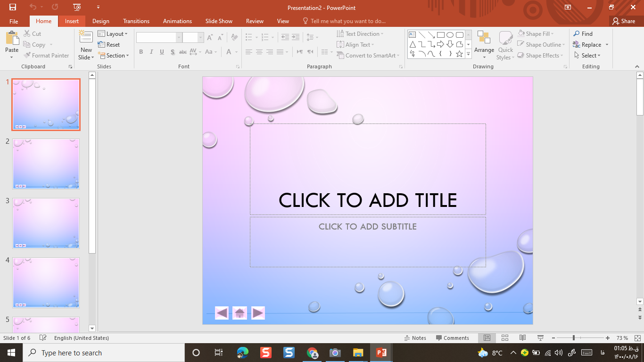Image resolution: width=644 pixels, height=362 pixels.
Task: Toggle Normal view button
Action: point(487,338)
